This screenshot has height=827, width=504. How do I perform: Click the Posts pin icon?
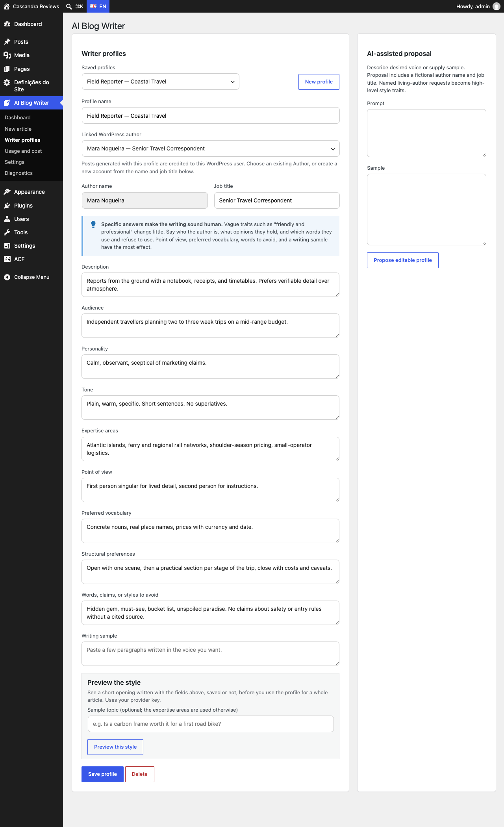pyautogui.click(x=7, y=42)
